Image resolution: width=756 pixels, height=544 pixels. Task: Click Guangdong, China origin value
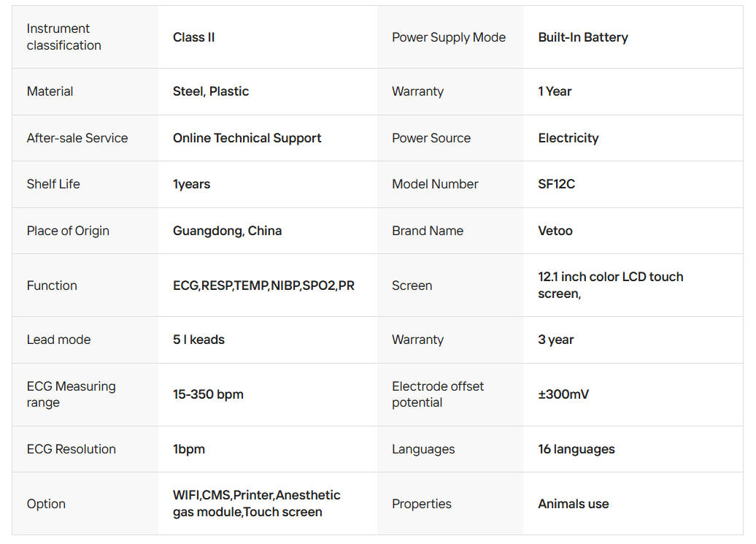(227, 231)
